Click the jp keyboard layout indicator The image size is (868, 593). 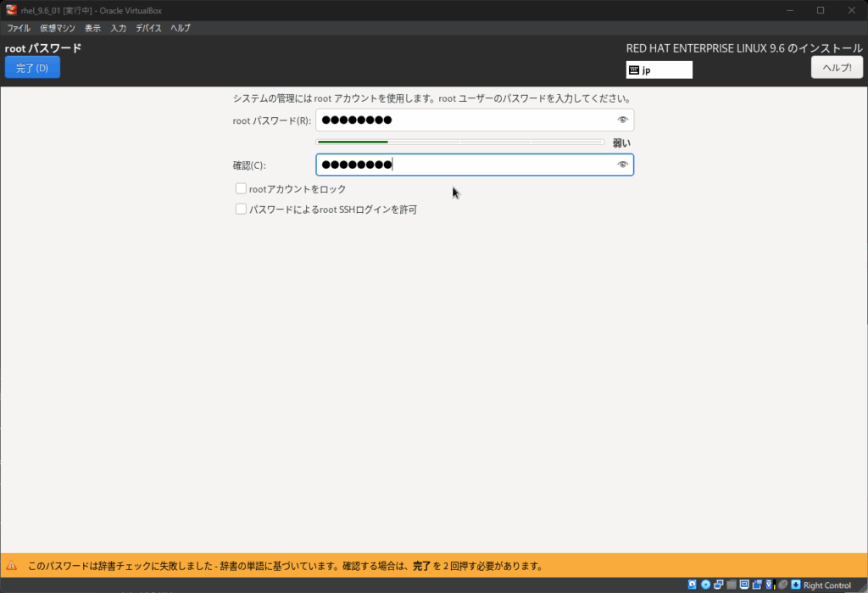(x=659, y=70)
